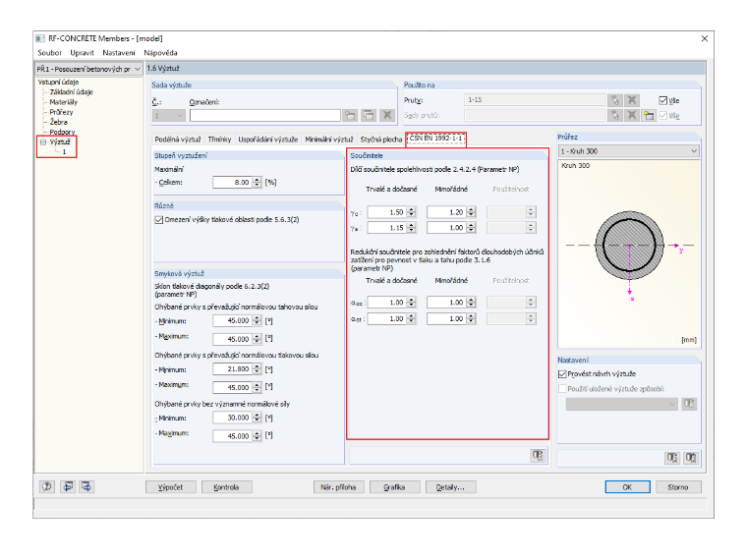Click the Výpočet button
Viewport: 747px width, 560px height.
click(x=170, y=487)
